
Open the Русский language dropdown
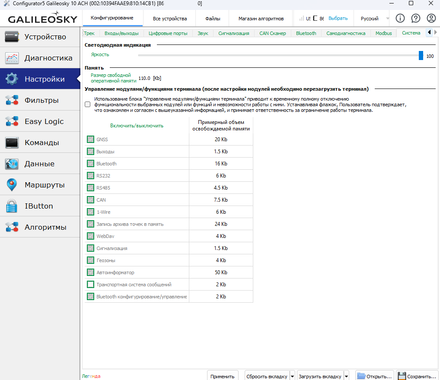(374, 18)
